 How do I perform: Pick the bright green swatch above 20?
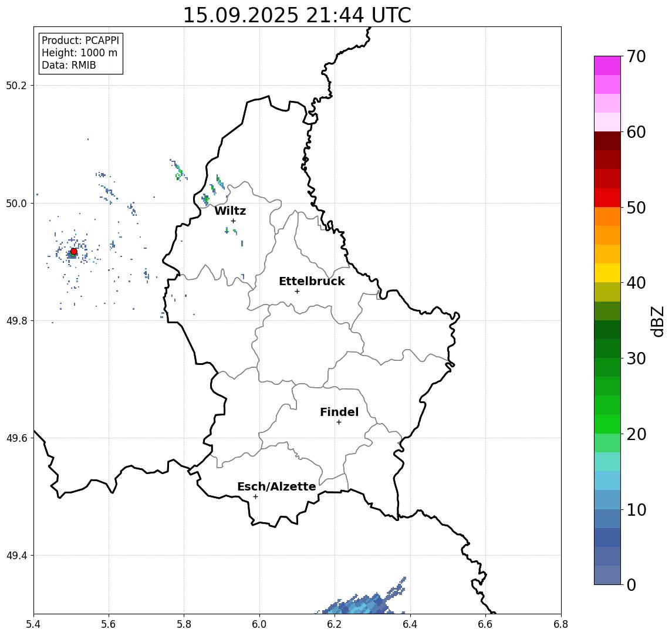click(x=607, y=424)
